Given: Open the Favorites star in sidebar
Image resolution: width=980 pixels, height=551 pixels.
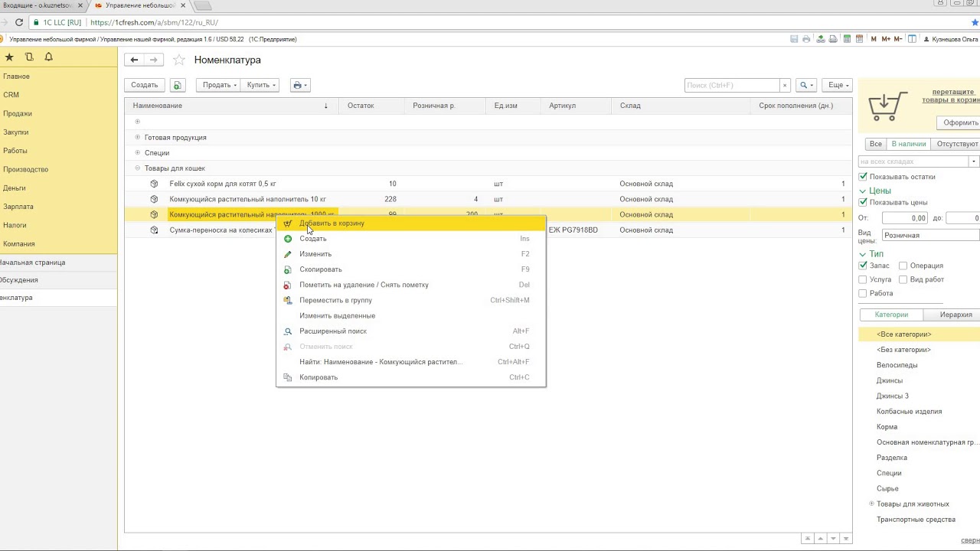Looking at the screenshot, I should pos(9,57).
